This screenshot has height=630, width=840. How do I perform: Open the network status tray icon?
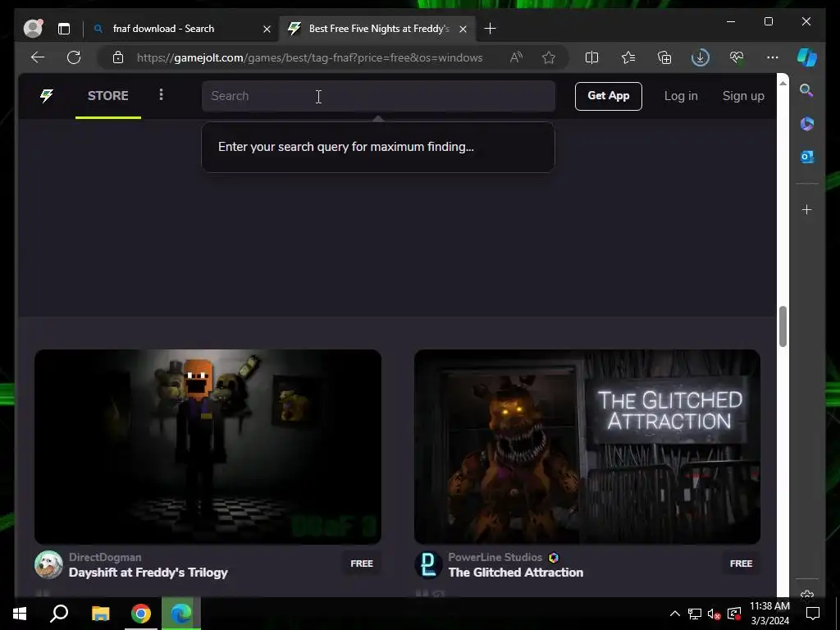[x=694, y=614]
